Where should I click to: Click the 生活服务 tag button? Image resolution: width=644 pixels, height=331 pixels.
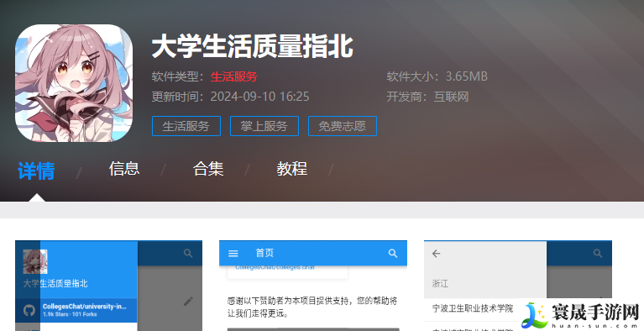tap(186, 126)
